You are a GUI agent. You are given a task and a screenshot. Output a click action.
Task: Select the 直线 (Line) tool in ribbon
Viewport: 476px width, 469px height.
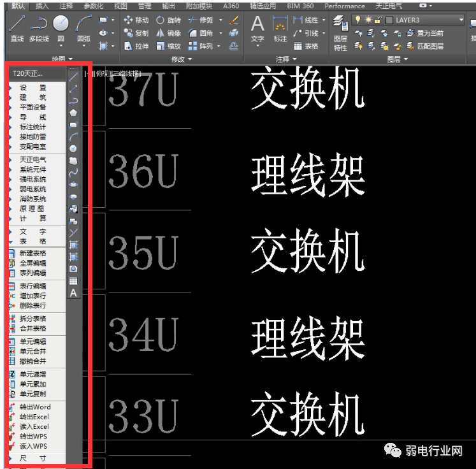pyautogui.click(x=17, y=27)
